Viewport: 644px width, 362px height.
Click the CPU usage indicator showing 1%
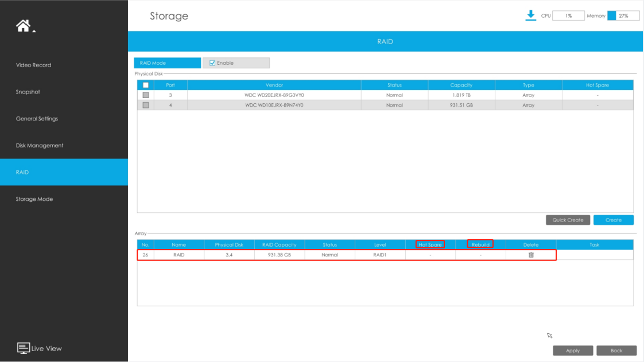point(568,15)
